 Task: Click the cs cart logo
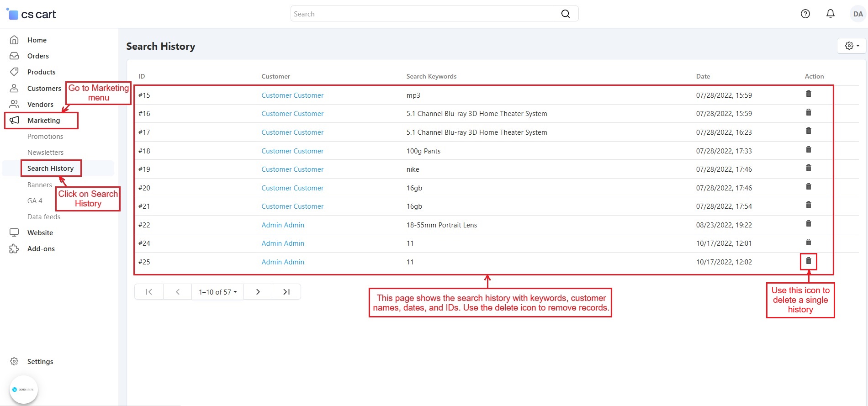click(x=32, y=15)
